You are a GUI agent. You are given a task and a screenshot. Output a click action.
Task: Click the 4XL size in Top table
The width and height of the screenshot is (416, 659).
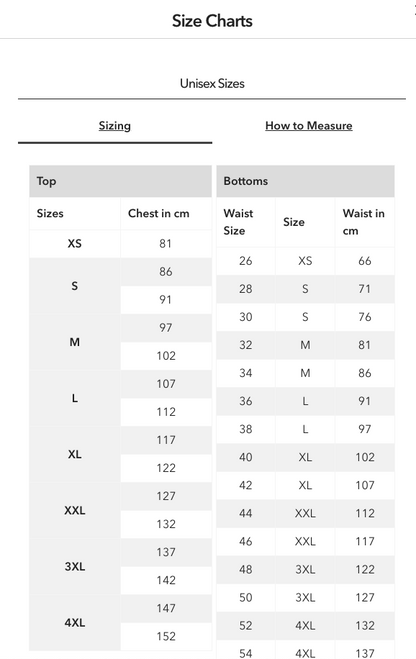click(x=75, y=622)
